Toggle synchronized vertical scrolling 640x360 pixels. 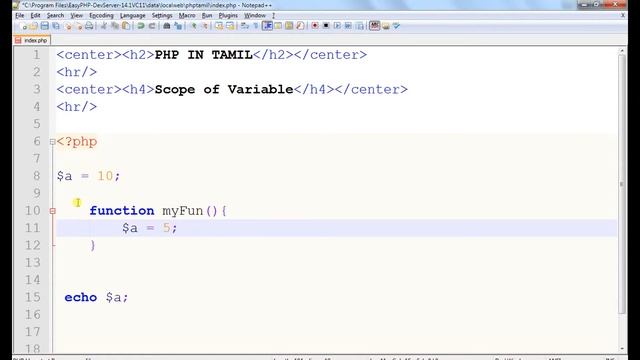(x=219, y=26)
